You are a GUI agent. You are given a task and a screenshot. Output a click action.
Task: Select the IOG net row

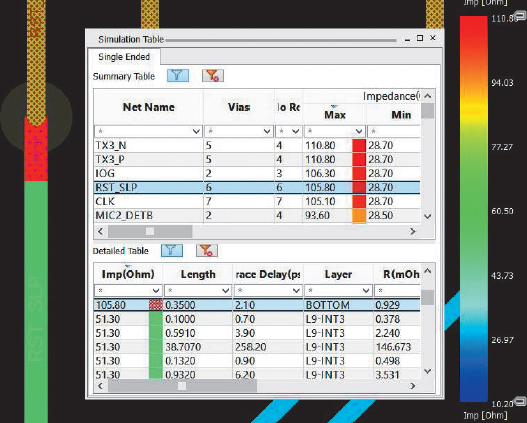coord(257,173)
